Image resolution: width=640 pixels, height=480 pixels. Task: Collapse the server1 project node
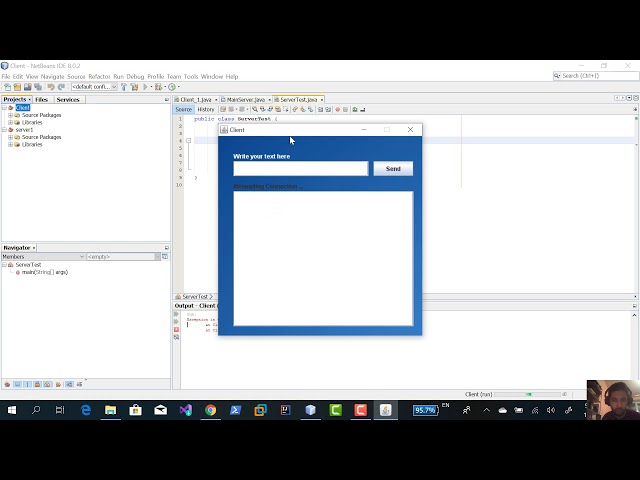(4, 130)
